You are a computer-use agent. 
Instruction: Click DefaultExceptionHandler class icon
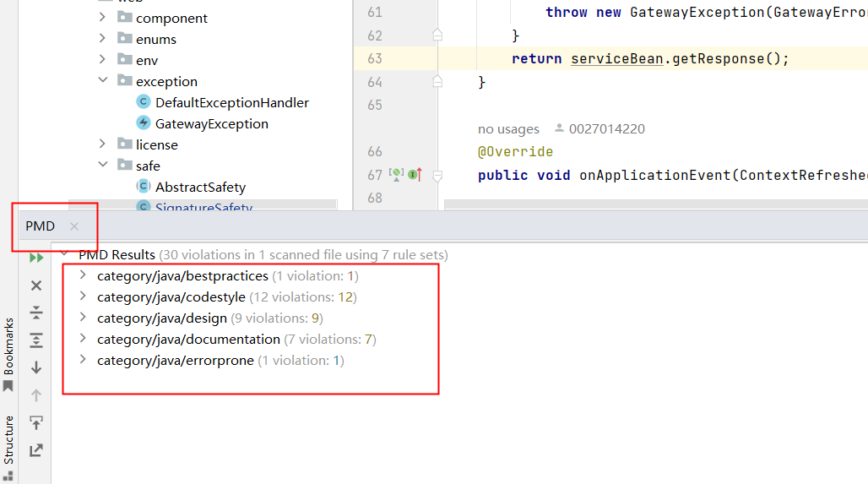(144, 101)
